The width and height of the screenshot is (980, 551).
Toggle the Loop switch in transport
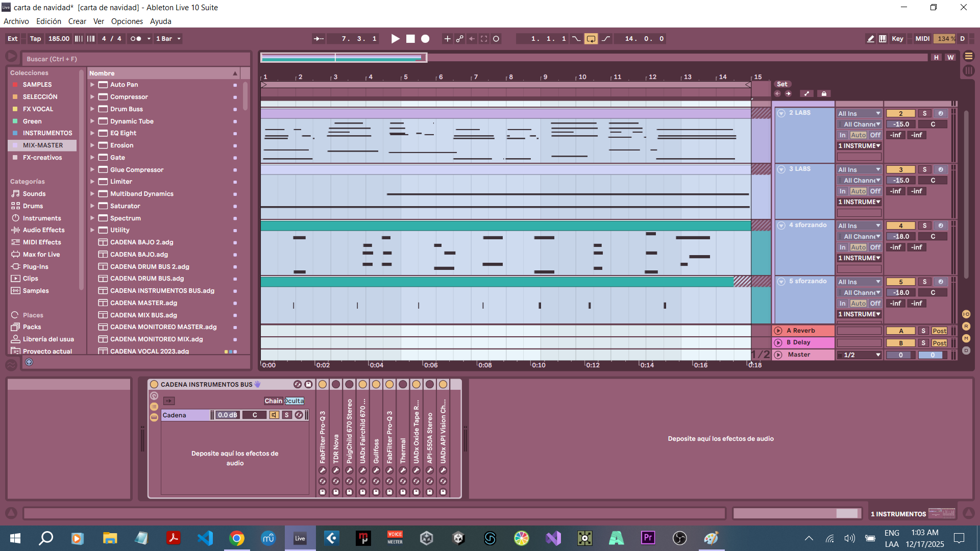[x=591, y=39]
